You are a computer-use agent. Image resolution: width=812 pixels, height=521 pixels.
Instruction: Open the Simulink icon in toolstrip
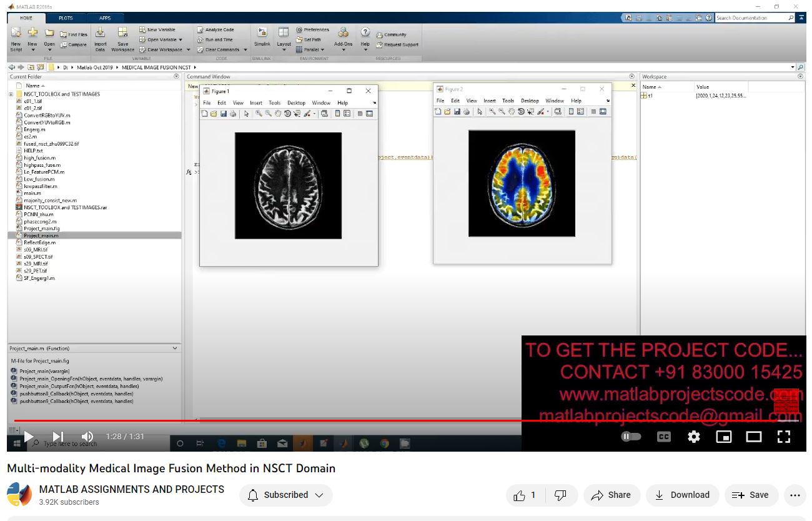262,37
